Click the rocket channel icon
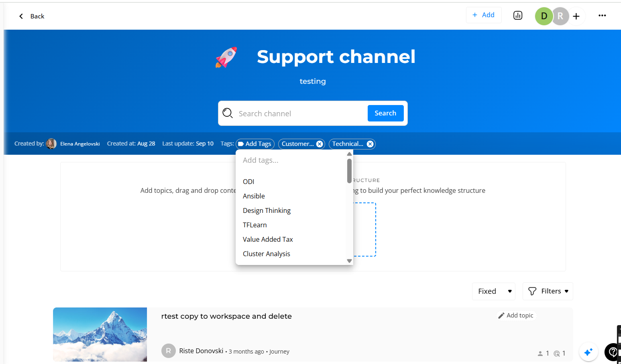 click(226, 57)
